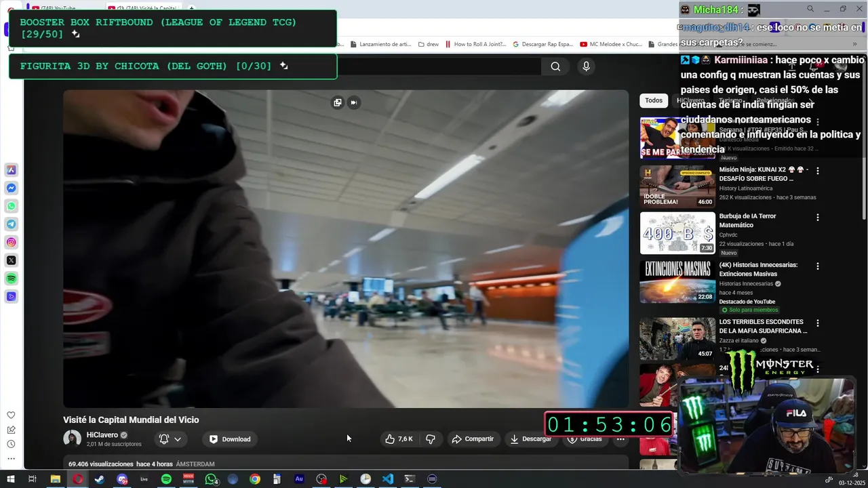Open the 'Lanzamiento de arti...' bookmark
This screenshot has width=868, height=488.
pyautogui.click(x=380, y=44)
